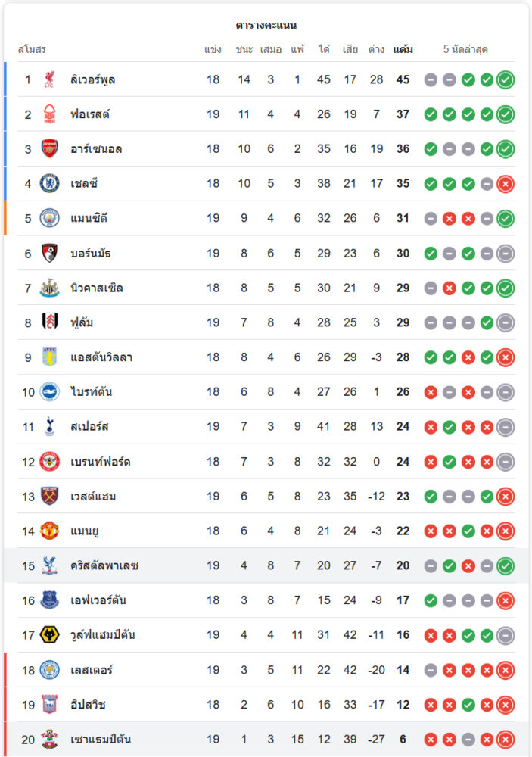532x757 pixels.
Task: Click the สโมสร column header
Action: pos(32,49)
